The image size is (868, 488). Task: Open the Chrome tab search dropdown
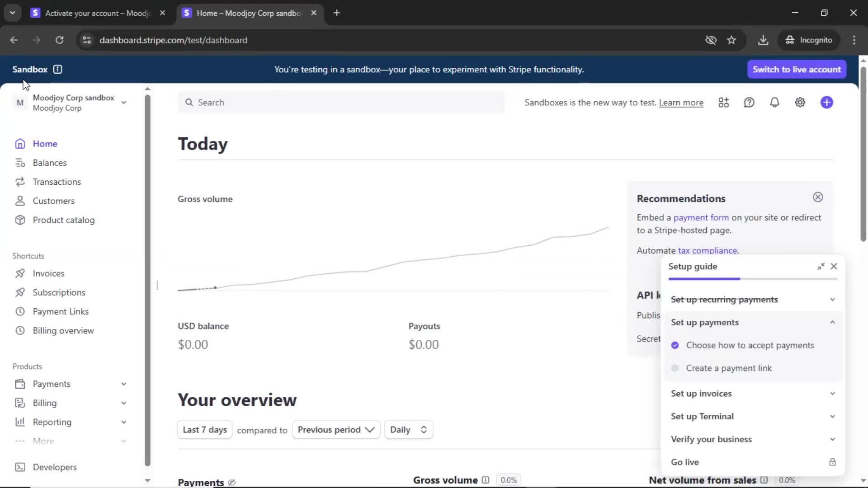pos(13,13)
